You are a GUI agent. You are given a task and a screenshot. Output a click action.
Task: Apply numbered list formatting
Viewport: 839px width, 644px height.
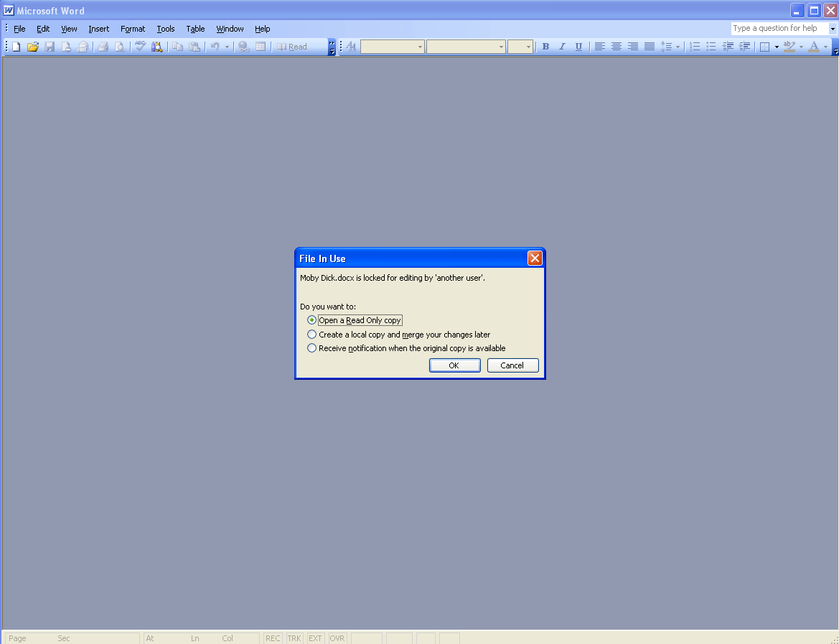695,47
